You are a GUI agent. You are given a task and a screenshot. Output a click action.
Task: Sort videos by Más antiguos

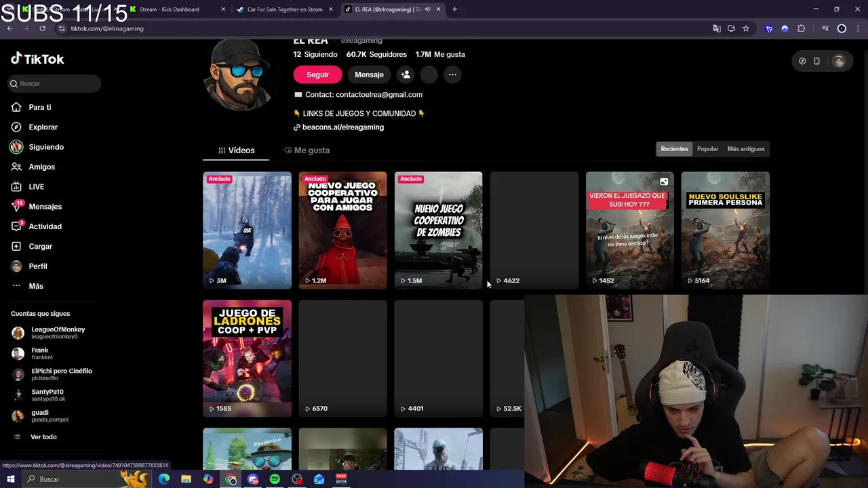click(746, 149)
